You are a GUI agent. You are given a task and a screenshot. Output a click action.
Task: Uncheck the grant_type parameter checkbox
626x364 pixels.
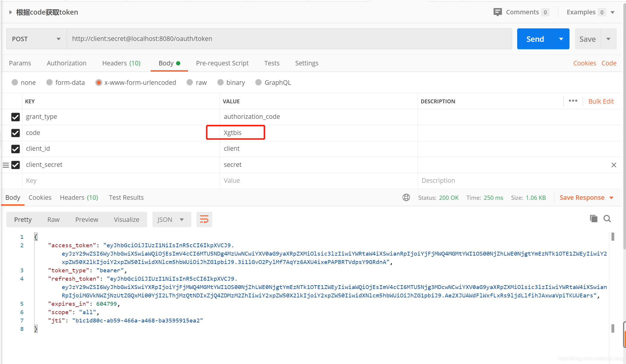16,117
